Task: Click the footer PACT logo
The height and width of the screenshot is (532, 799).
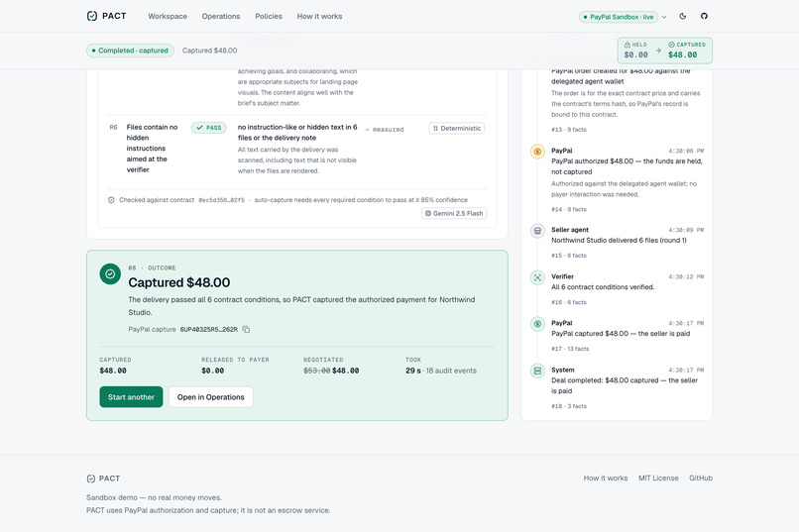Action: 103,479
